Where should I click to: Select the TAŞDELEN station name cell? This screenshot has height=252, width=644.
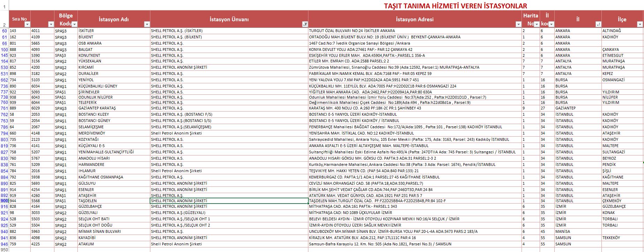pos(114,201)
